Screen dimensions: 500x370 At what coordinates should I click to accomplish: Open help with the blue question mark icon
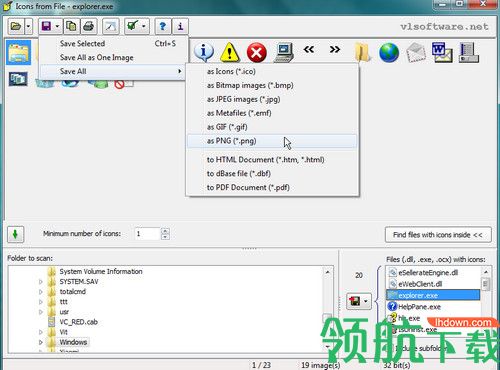[x=163, y=26]
